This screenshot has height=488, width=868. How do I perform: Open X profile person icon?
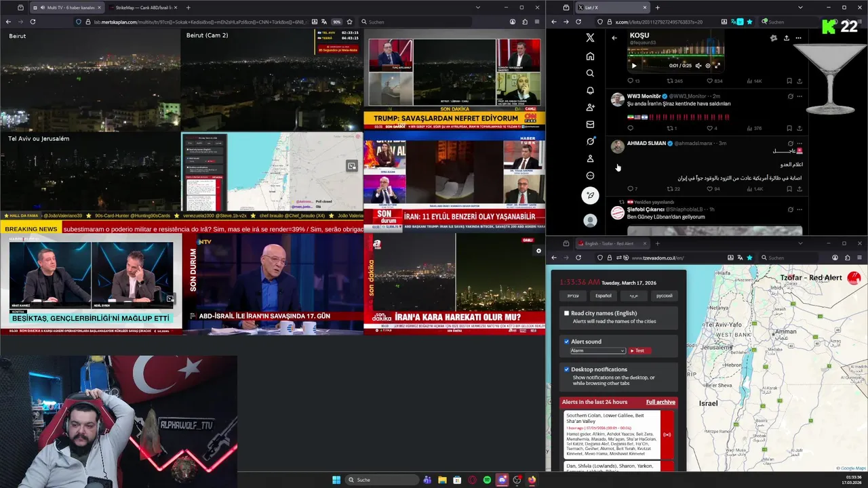click(x=590, y=159)
